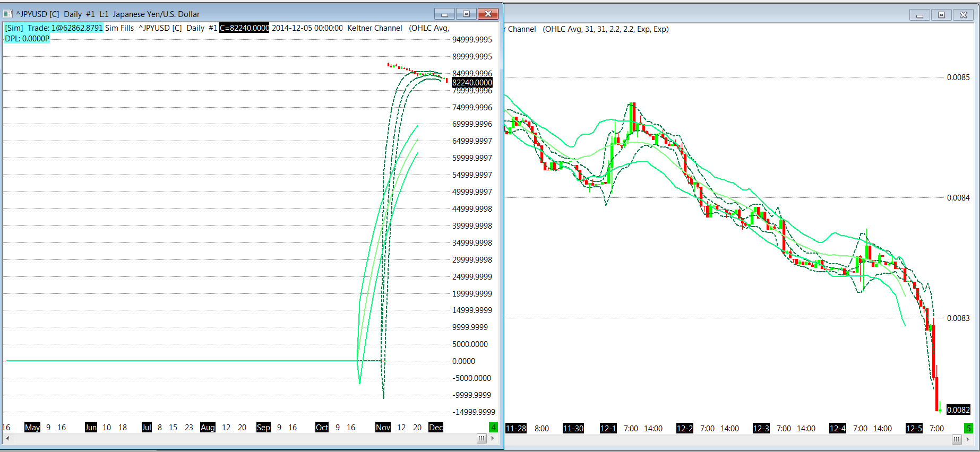The height and width of the screenshot is (452, 980).
Task: Click the left scroll arrow of the daily chart
Action: coord(7,438)
